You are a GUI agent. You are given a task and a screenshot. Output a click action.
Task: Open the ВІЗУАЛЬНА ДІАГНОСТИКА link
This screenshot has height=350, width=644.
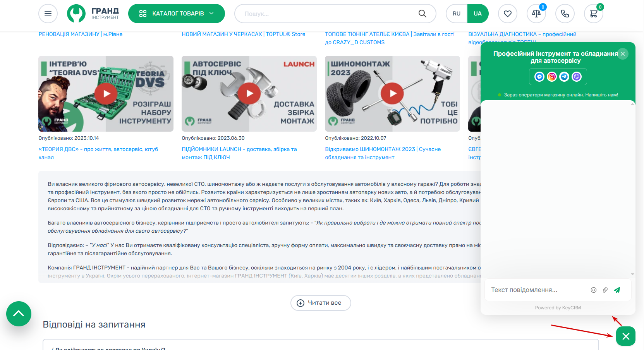pyautogui.click(x=522, y=34)
